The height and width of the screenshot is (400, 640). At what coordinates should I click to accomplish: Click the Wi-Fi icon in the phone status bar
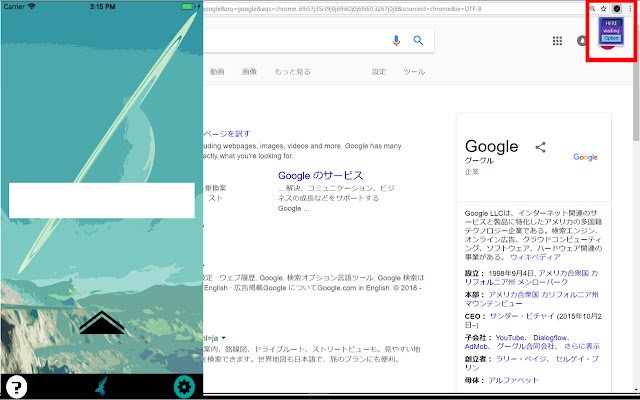pos(32,6)
